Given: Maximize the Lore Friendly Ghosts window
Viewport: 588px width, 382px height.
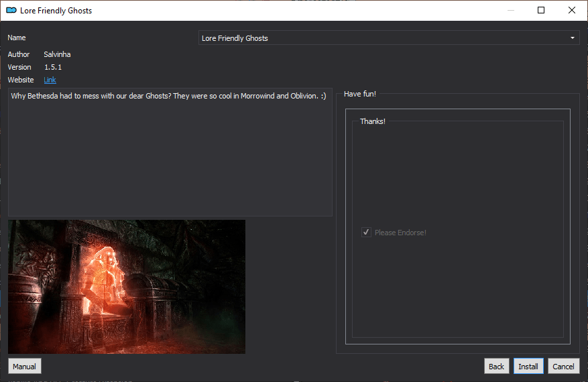Looking at the screenshot, I should (541, 10).
